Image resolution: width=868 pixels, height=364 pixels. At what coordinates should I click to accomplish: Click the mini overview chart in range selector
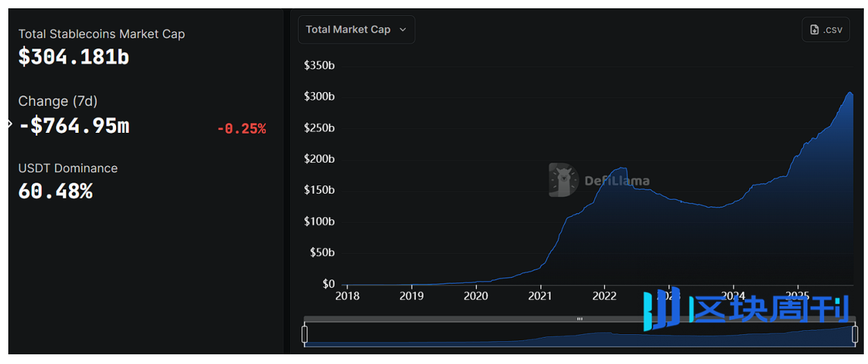(x=580, y=337)
